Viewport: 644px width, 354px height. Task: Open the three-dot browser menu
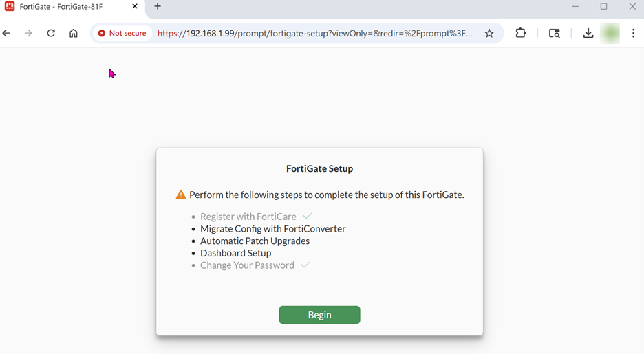click(633, 33)
